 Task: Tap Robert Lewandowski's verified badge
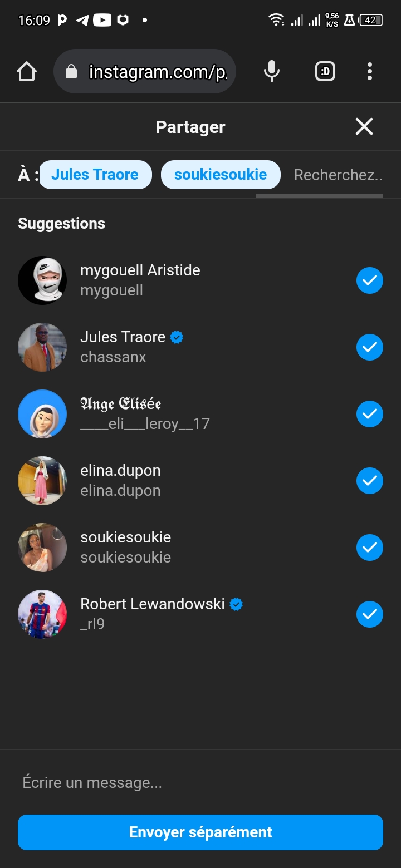click(236, 604)
